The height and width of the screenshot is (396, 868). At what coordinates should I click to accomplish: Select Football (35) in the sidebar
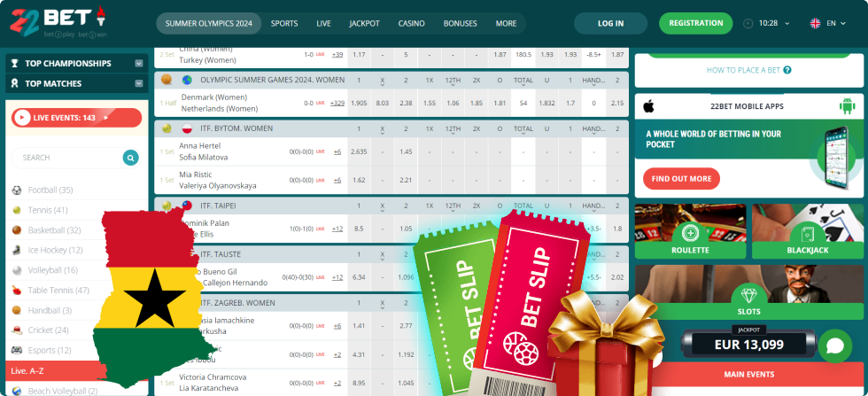[x=50, y=190]
